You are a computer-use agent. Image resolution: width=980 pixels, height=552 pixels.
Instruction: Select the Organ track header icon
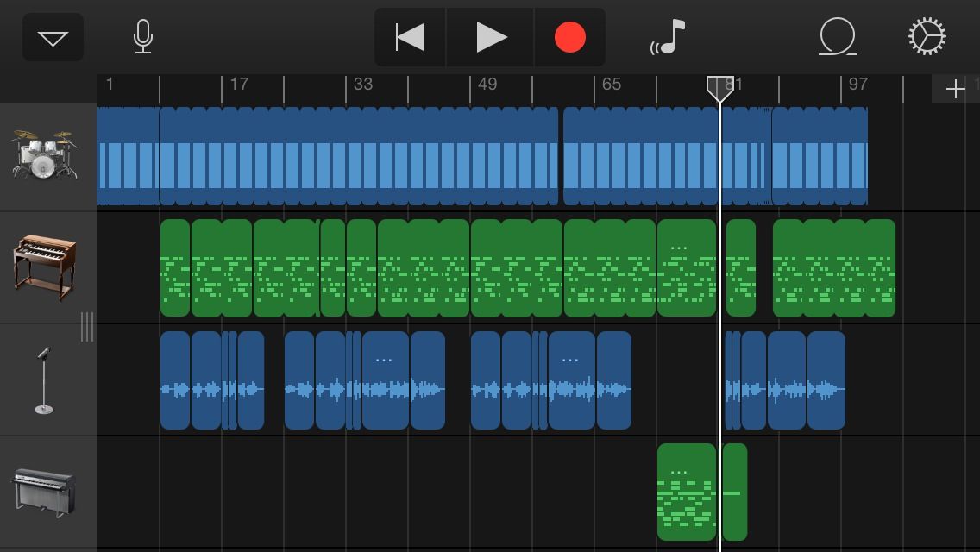44,267
